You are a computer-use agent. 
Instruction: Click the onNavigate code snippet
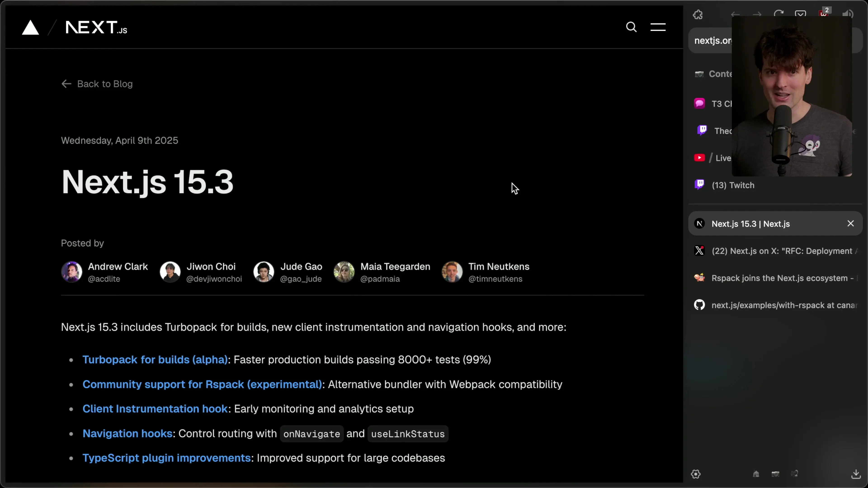pyautogui.click(x=312, y=434)
